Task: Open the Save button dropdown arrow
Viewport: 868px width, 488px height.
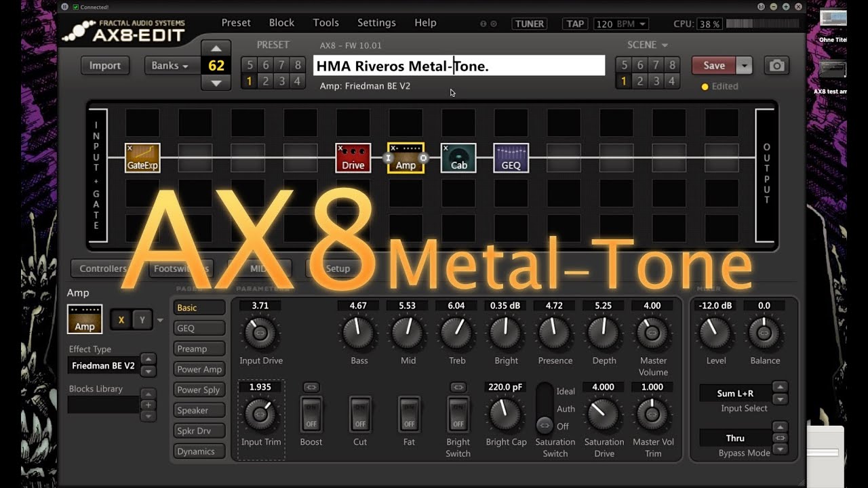Action: pos(745,66)
